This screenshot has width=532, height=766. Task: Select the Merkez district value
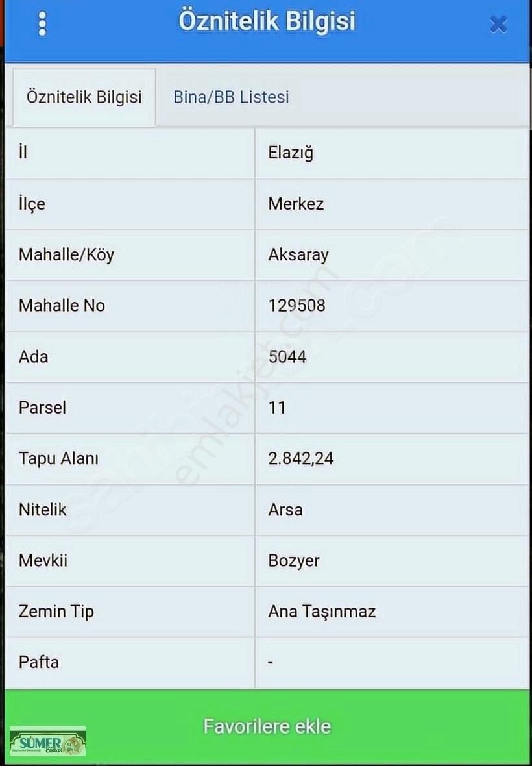click(296, 204)
